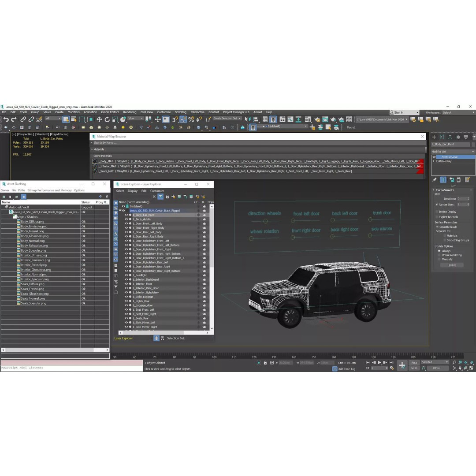Collapse the TurboSmooth rollout
476x476 pixels.
pos(434,190)
